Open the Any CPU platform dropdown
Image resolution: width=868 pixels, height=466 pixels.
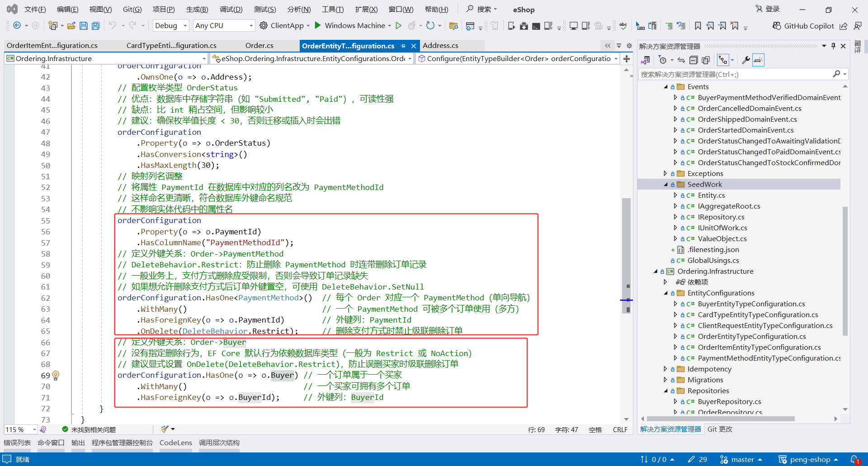pyautogui.click(x=224, y=26)
